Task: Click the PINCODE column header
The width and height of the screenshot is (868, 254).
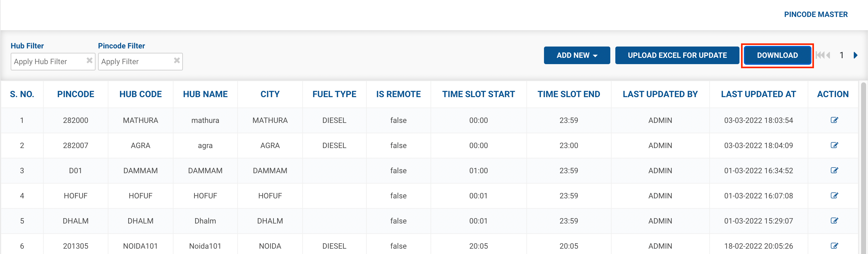Action: pos(75,94)
